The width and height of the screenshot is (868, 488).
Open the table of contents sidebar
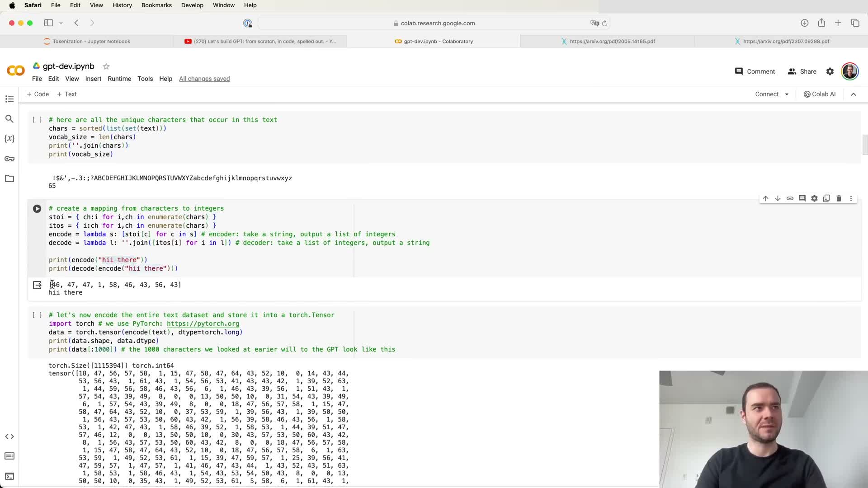pyautogui.click(x=9, y=99)
